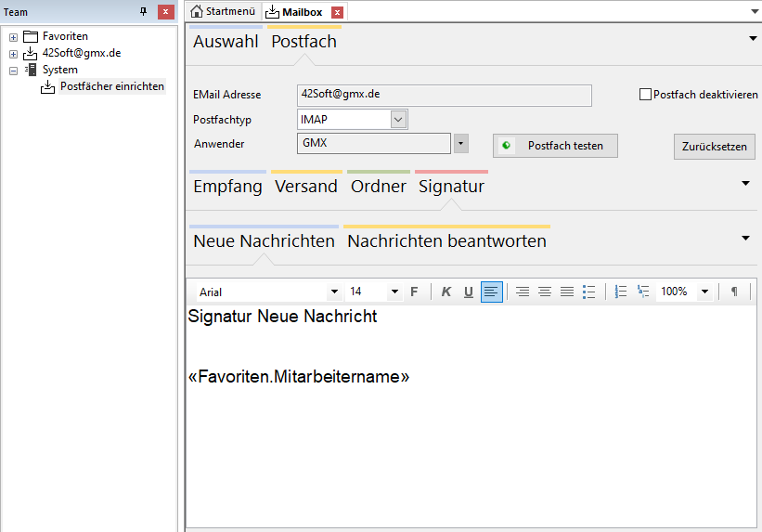Insert a multilevel structured list

643,292
